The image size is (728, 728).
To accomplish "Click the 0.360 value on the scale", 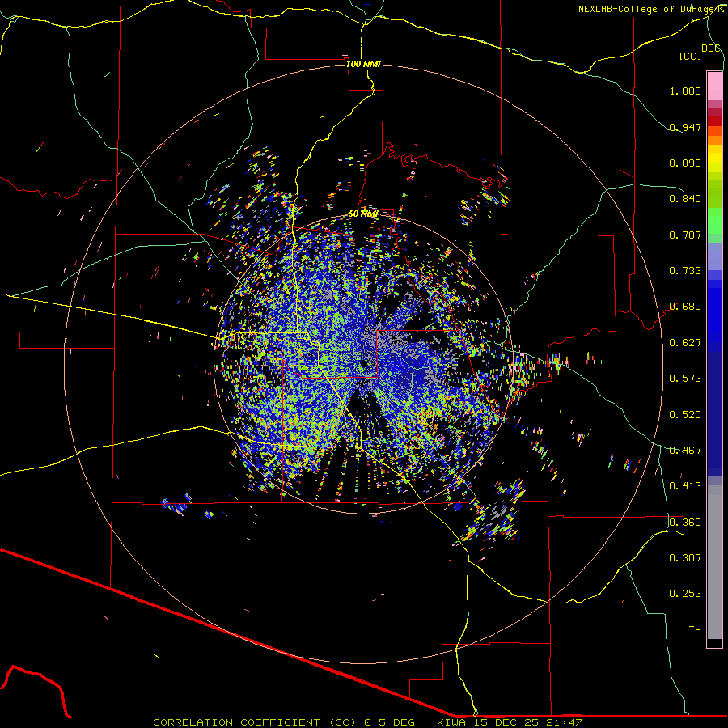I will point(685,523).
